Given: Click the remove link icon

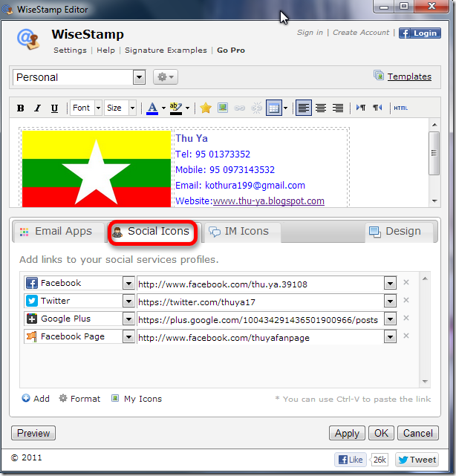Looking at the screenshot, I should (256, 108).
